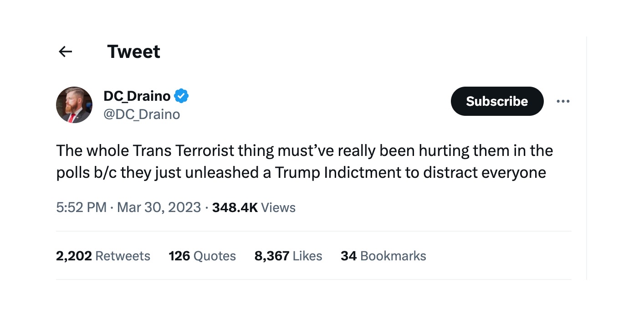The height and width of the screenshot is (321, 644).
Task: Open the 2,202 Retweets list
Action: pyautogui.click(x=103, y=256)
